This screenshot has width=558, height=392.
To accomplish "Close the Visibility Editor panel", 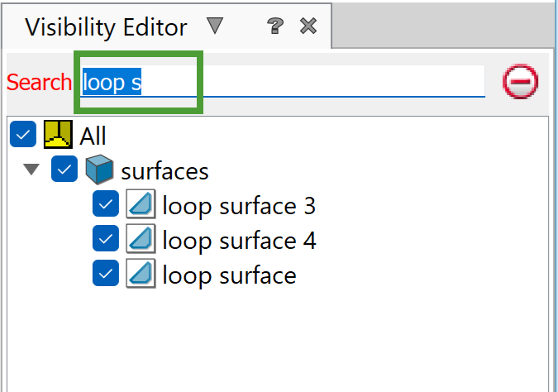I will 308,26.
